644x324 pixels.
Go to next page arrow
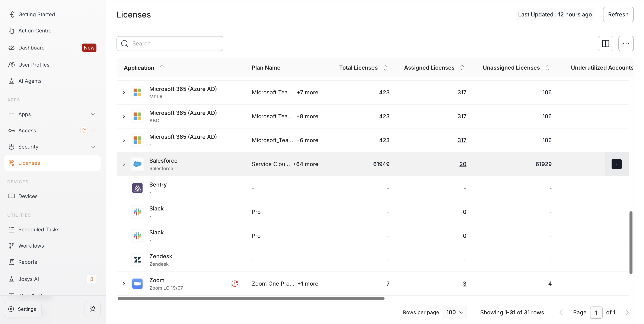click(x=627, y=312)
